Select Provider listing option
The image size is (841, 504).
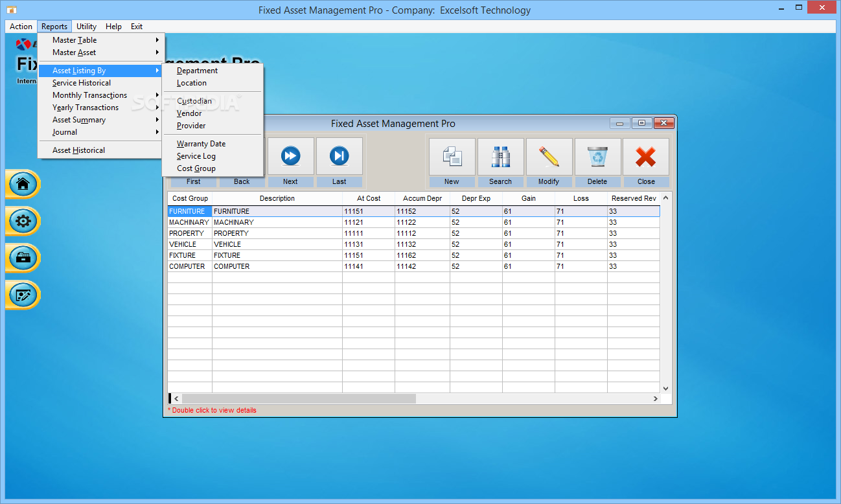tap(213, 126)
